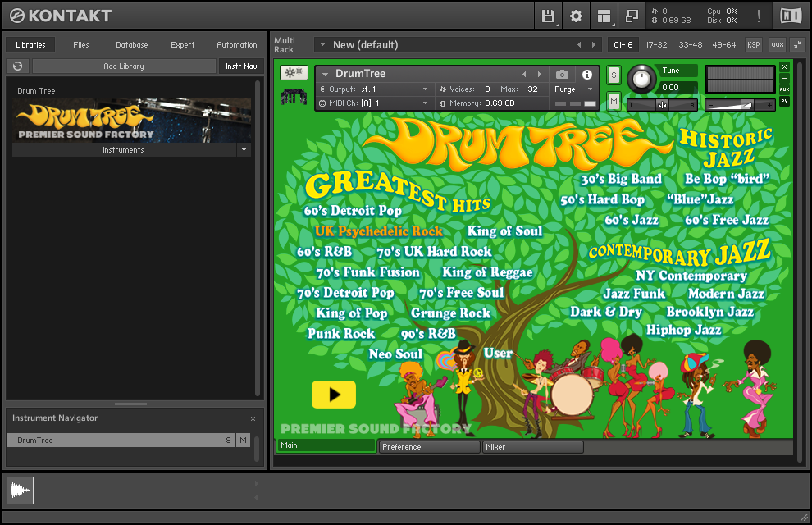The height and width of the screenshot is (525, 812).
Task: Select the 60's Detroit Pop kit
Action: (x=353, y=211)
